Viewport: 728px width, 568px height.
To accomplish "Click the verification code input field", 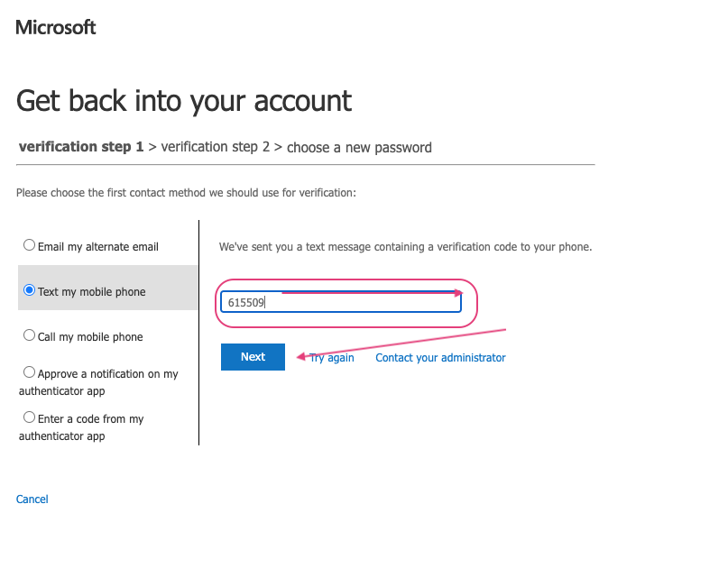I will point(341,302).
